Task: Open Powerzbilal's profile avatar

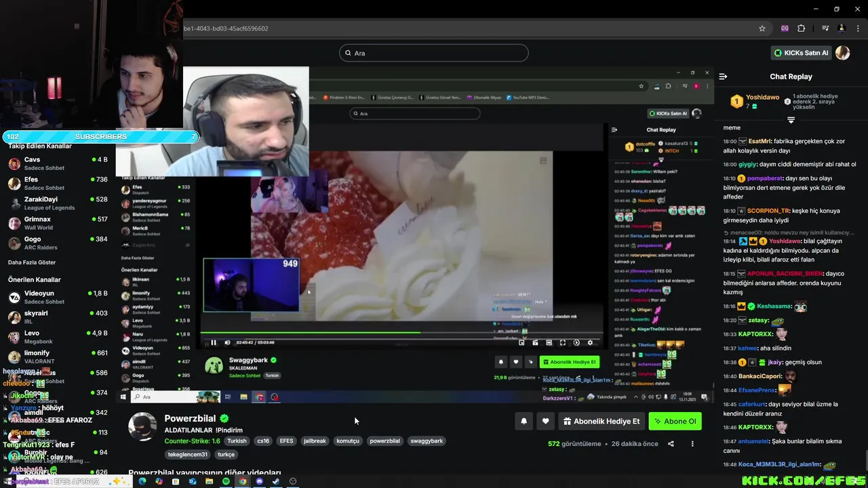Action: (x=142, y=426)
